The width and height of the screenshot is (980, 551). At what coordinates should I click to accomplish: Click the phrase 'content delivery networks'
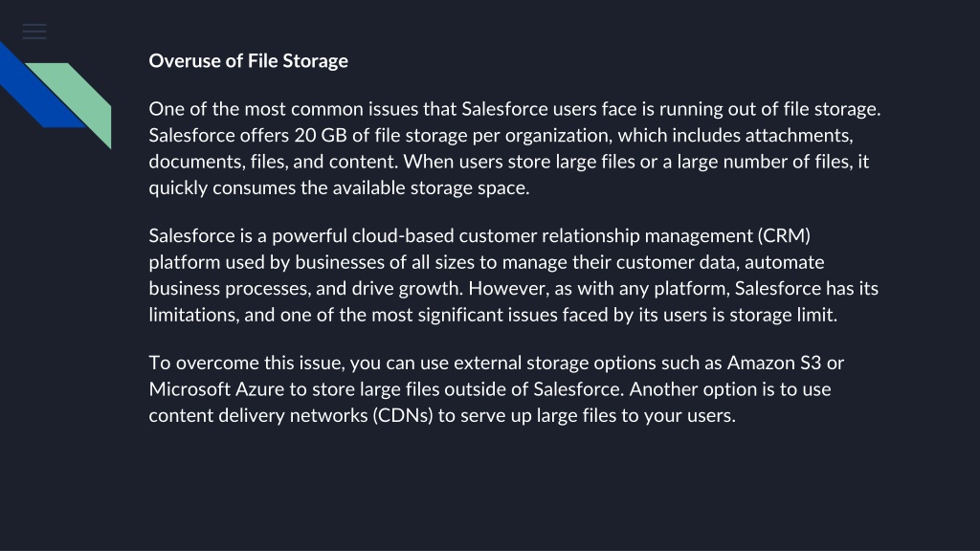coord(258,415)
